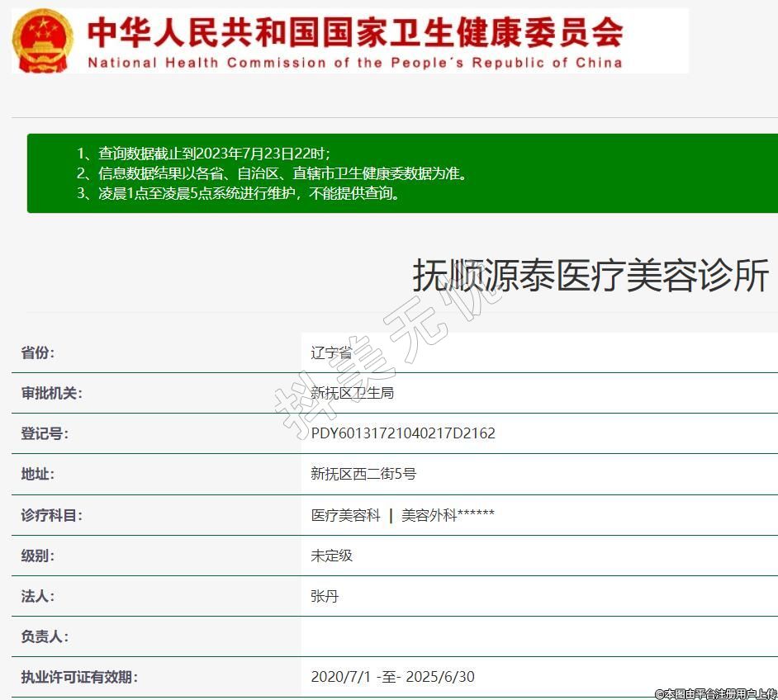This screenshot has height=700, width=778.
Task: Click the empty 负责人 value cell
Action: (537, 636)
